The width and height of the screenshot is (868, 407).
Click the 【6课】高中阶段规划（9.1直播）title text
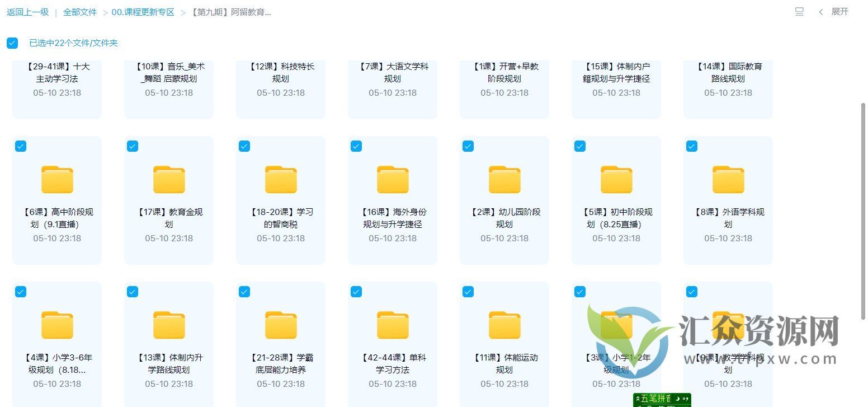click(57, 218)
